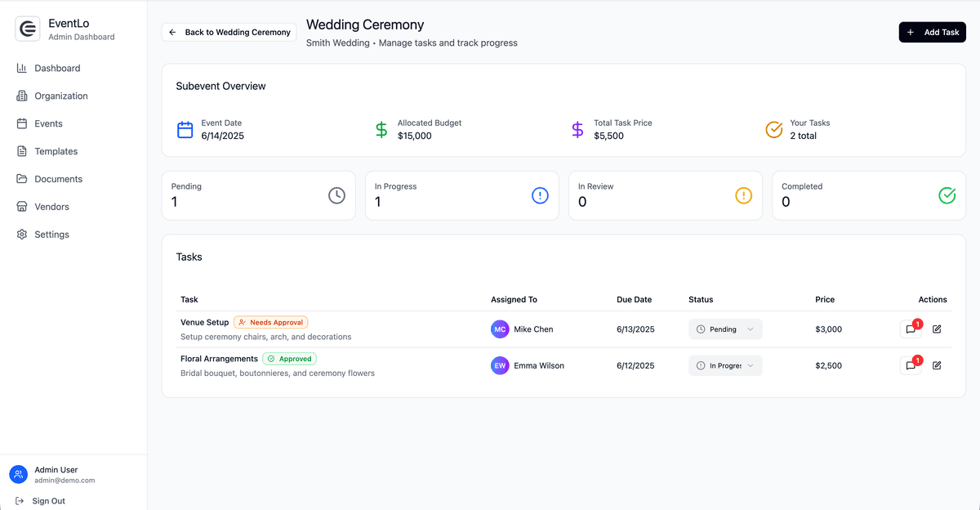The width and height of the screenshot is (980, 510).
Task: Edit the Venue Setup task
Action: pos(937,329)
